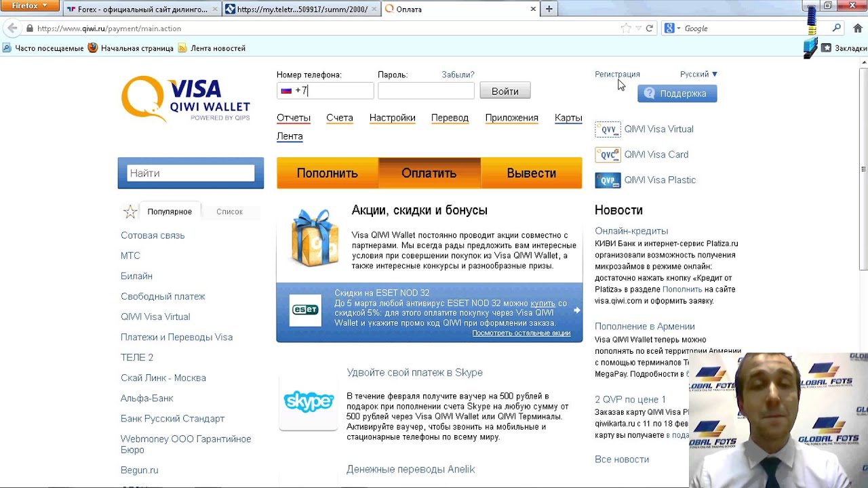Screen dimensions: 868x488
Task: Open the Онлайн-кредиты news link
Action: click(631, 231)
